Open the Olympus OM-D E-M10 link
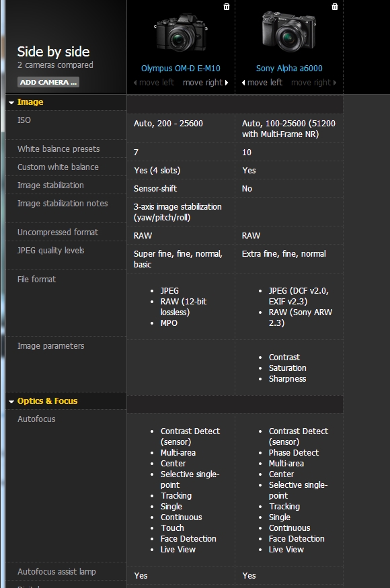390x588 pixels. pyautogui.click(x=181, y=69)
